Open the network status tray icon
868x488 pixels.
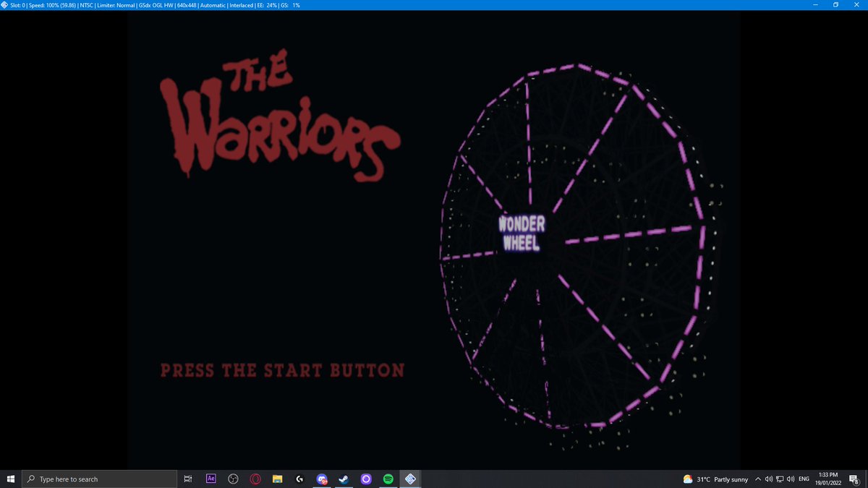(780, 479)
